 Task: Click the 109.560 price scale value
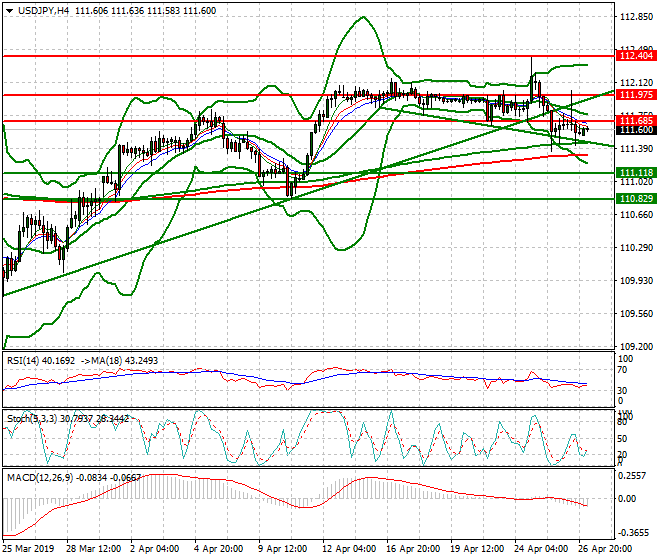point(637,314)
